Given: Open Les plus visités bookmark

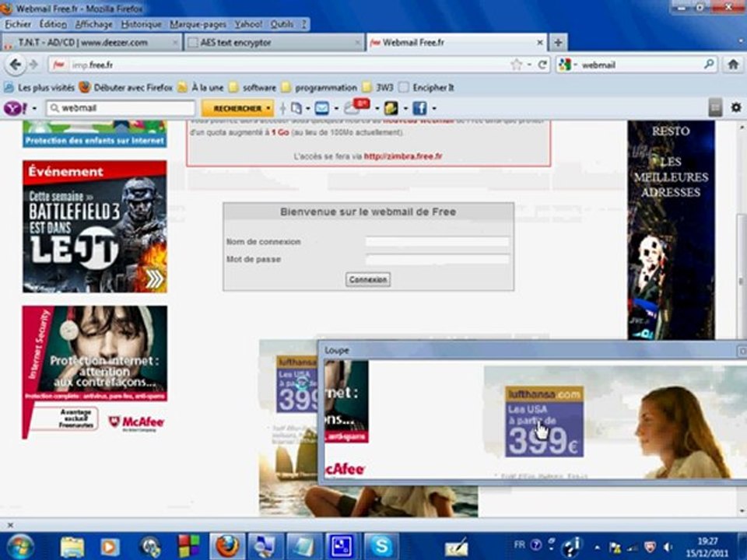Looking at the screenshot, I should click(x=40, y=87).
